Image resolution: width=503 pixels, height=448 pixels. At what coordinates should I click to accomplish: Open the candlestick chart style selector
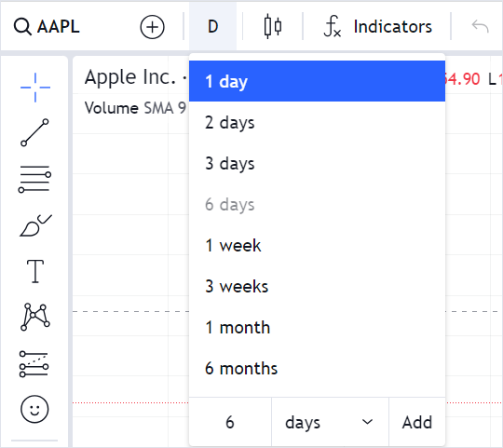[273, 26]
